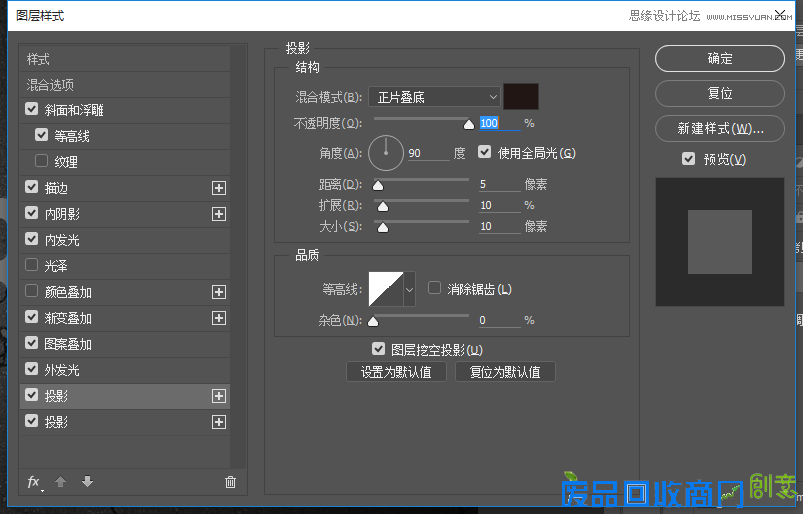Select 内阴影 effect row
This screenshot has width=803, height=514.
click(x=125, y=214)
